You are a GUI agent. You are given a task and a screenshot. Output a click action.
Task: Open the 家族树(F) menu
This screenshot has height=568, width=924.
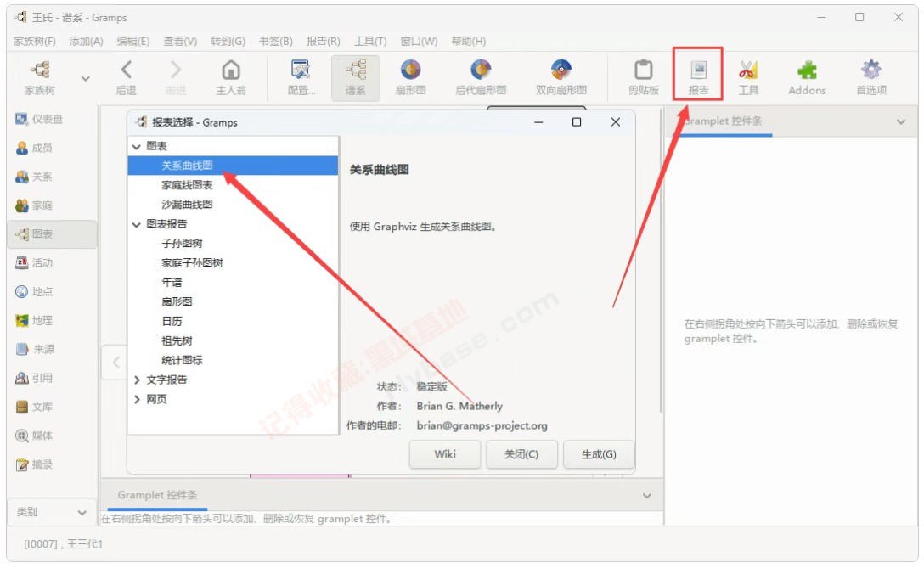tap(34, 42)
